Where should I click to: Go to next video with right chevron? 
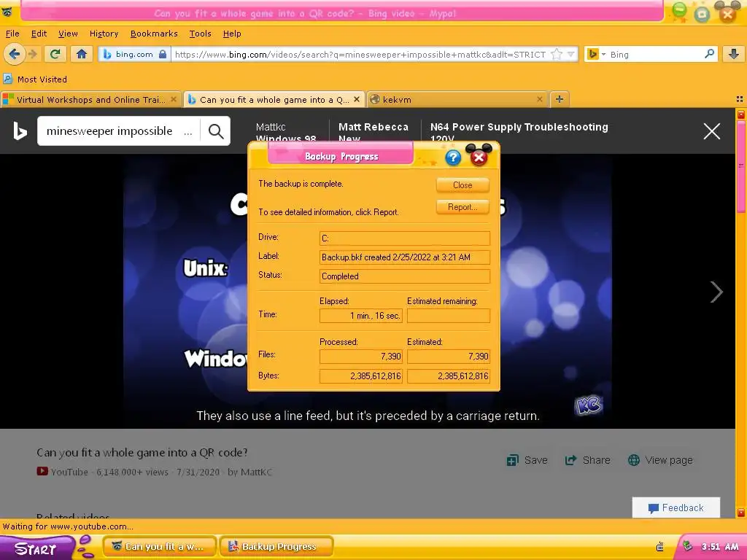[x=716, y=292]
